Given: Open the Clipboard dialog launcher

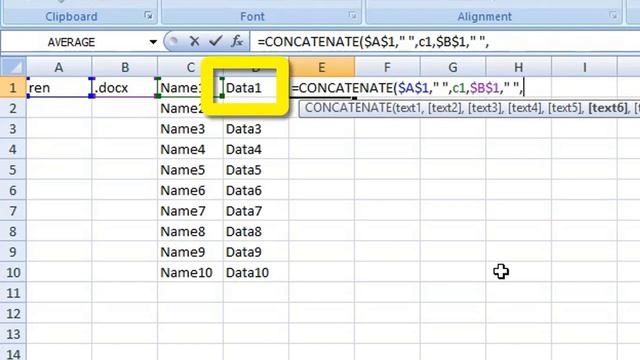Looking at the screenshot, I should (149, 16).
